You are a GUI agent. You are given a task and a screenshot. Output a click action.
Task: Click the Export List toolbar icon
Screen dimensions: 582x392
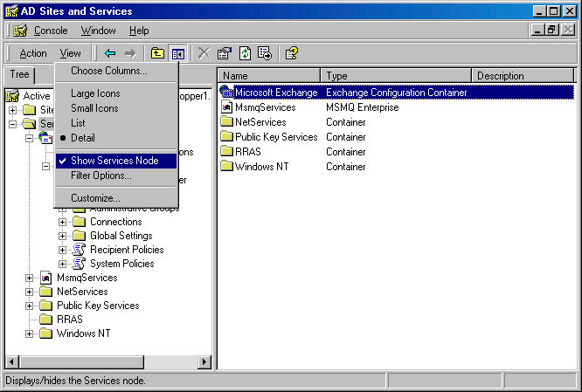[264, 53]
